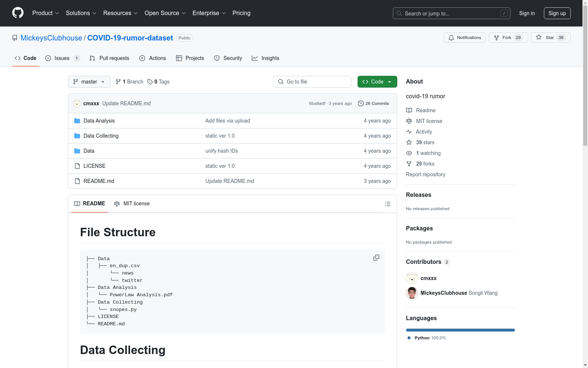The width and height of the screenshot is (588, 368).
Task: Select the README tab in file viewer
Action: [x=90, y=204]
